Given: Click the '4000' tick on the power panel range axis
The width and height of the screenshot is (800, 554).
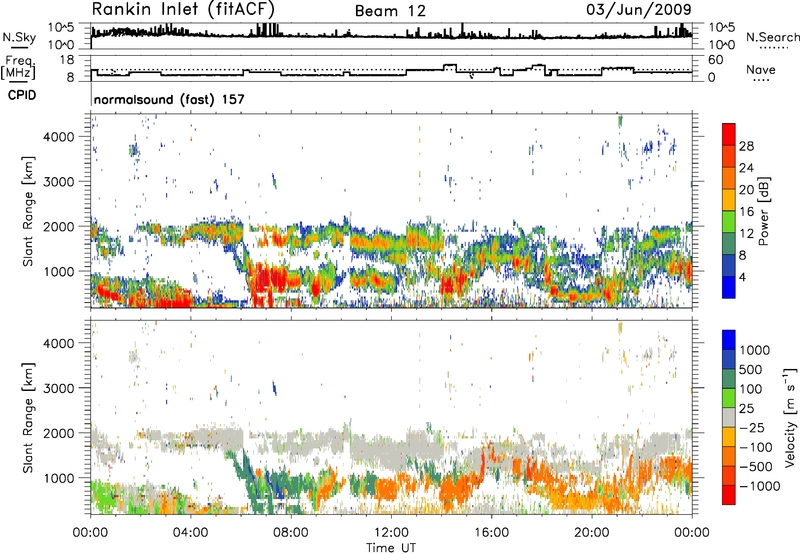Looking at the screenshot, I should (x=58, y=137).
